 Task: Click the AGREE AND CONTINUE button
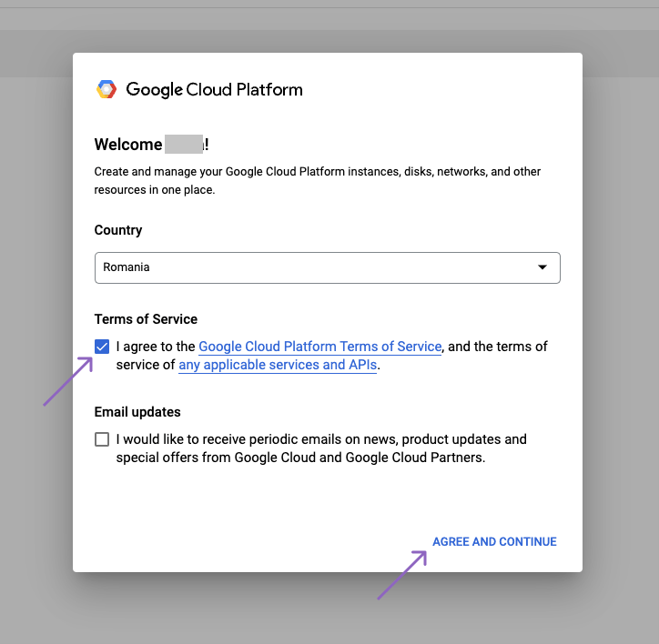tap(494, 541)
